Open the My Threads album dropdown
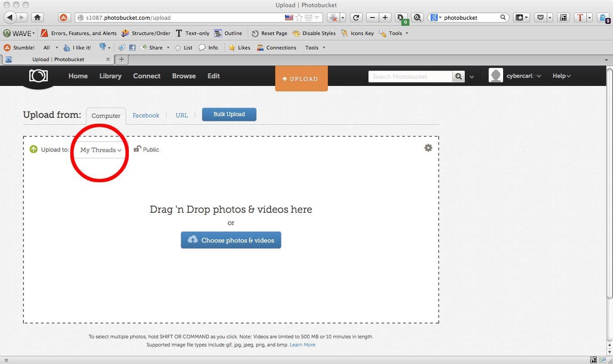The height and width of the screenshot is (364, 613). tap(101, 150)
